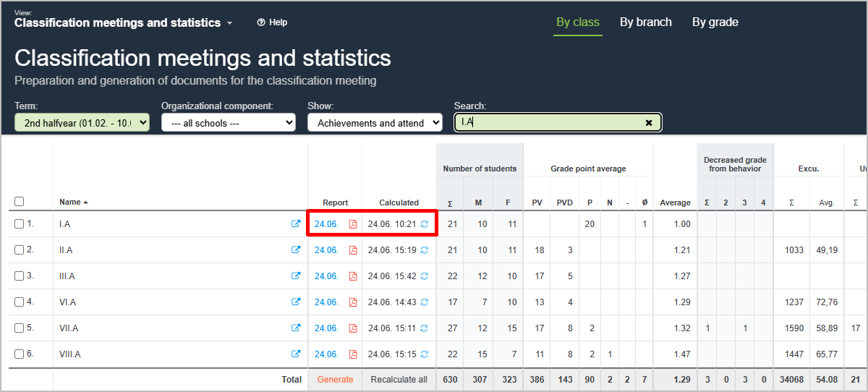This screenshot has width=868, height=392.
Task: Click Generate link in Total row
Action: 335,380
